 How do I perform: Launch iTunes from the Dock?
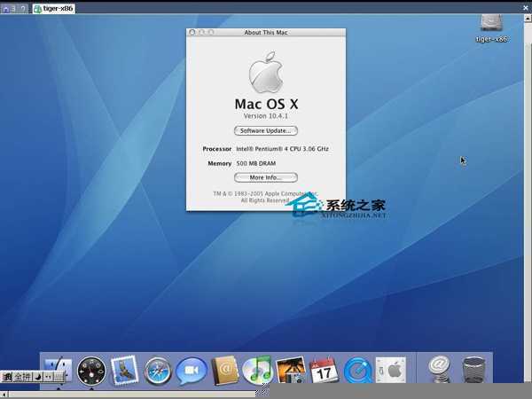[x=257, y=370]
